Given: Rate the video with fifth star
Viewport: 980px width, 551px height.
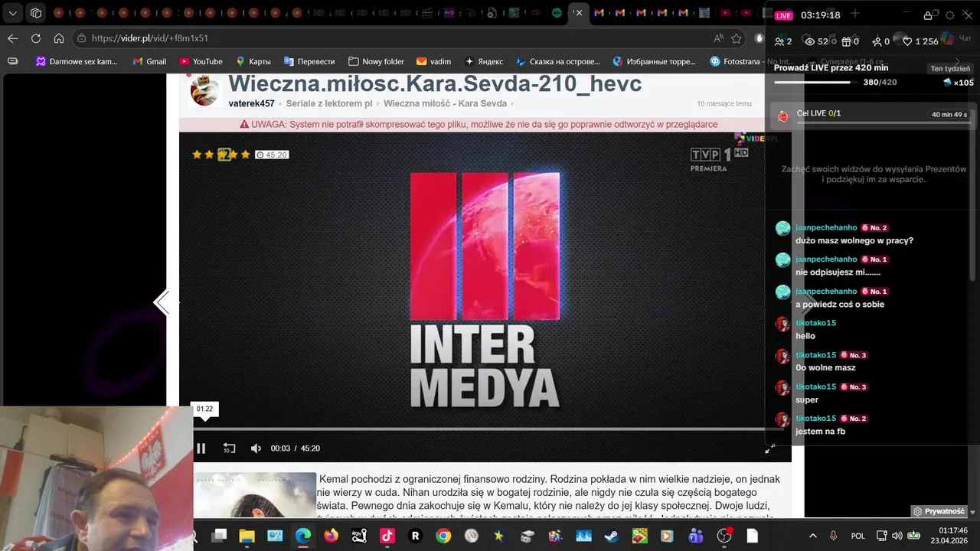Looking at the screenshot, I should coord(245,155).
